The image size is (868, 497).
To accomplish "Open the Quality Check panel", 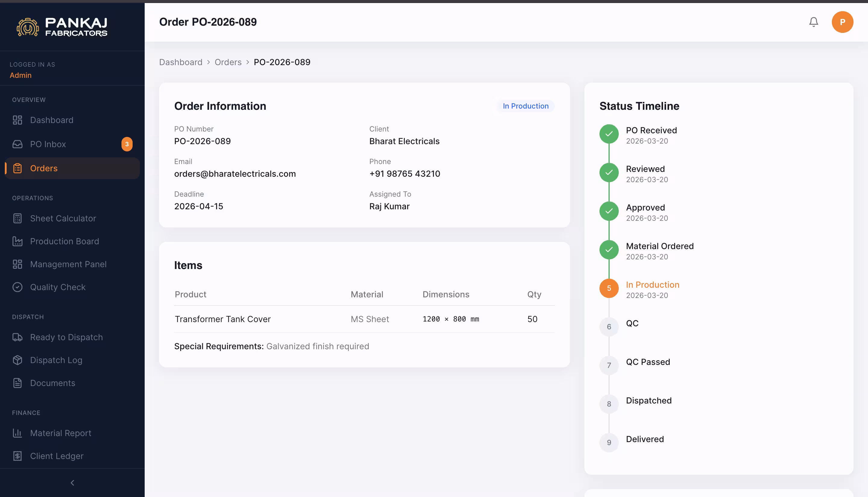I will [x=57, y=287].
